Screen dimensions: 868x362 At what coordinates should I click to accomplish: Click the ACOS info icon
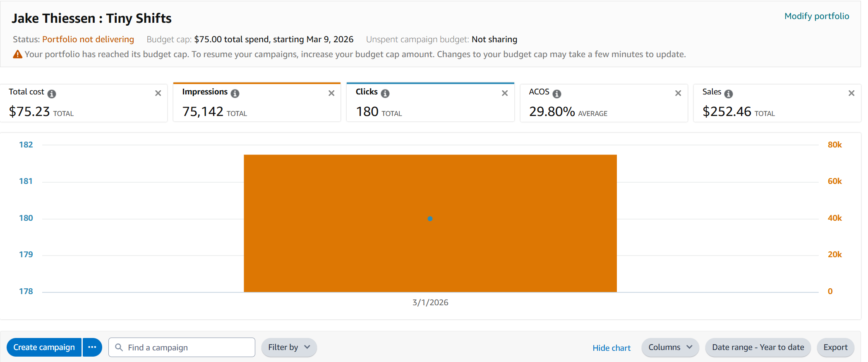pyautogui.click(x=557, y=94)
